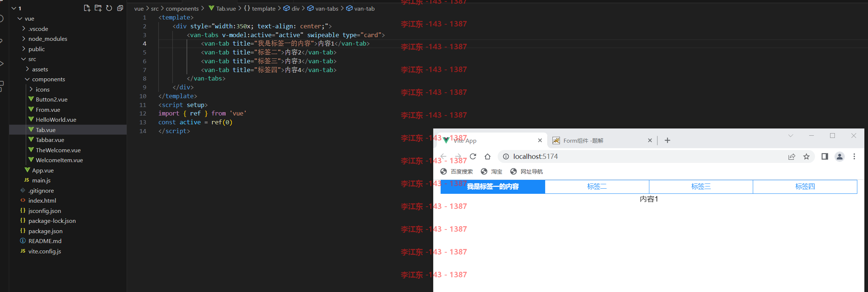Open package-lock.json file

coord(52,221)
